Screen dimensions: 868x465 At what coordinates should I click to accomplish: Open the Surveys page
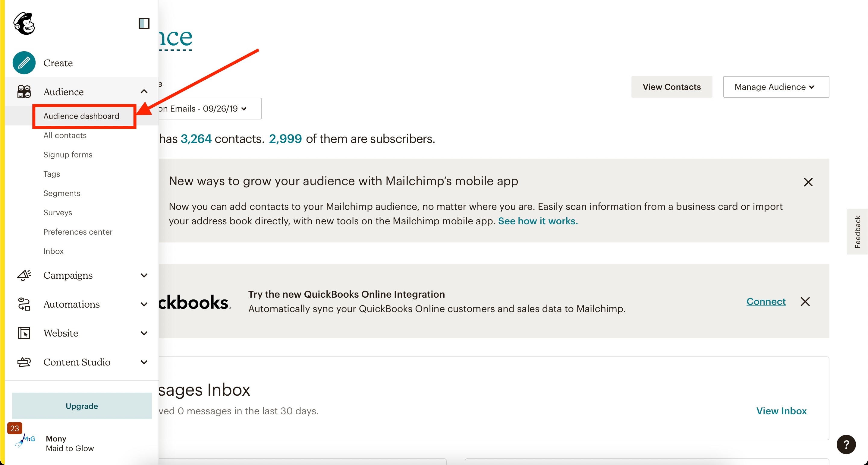(x=58, y=212)
